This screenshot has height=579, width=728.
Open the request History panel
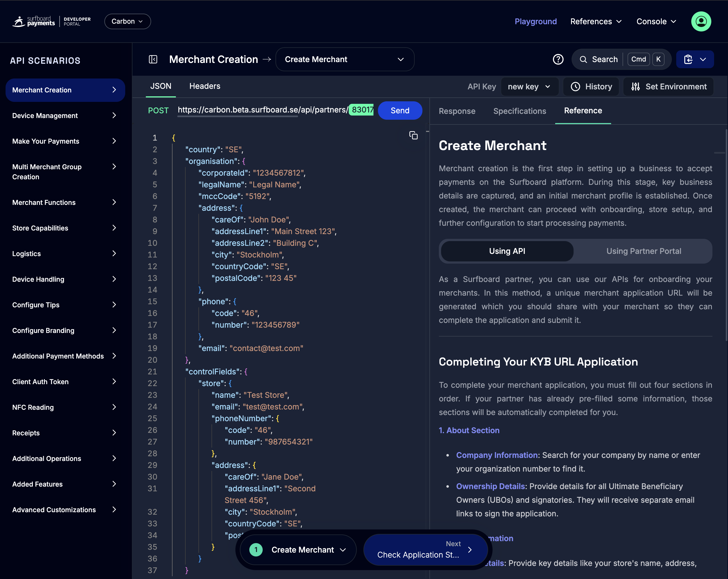pos(591,87)
